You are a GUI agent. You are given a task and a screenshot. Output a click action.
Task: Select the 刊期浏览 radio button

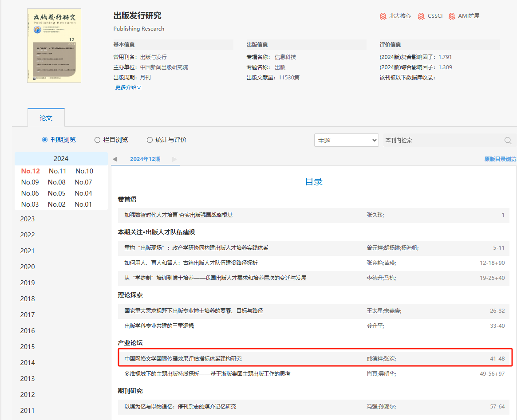(x=45, y=140)
